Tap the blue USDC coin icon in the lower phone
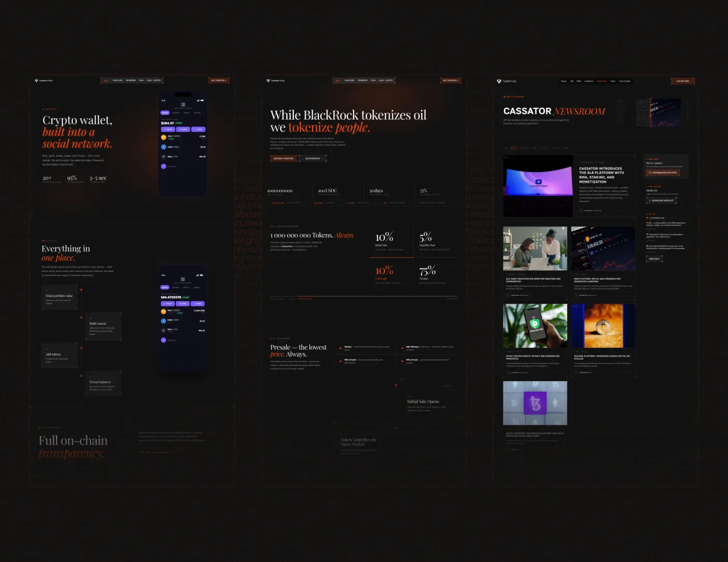The height and width of the screenshot is (562, 728). 163,321
